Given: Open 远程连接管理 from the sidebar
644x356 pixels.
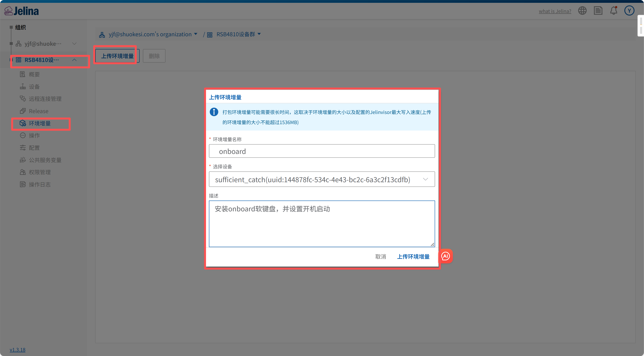Looking at the screenshot, I should pos(45,98).
